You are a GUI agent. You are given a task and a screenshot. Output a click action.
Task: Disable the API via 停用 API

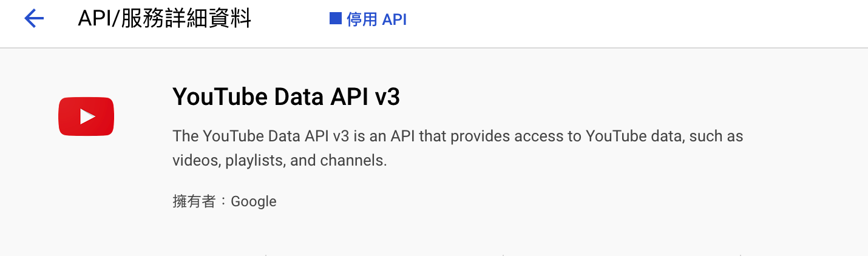[x=368, y=19]
